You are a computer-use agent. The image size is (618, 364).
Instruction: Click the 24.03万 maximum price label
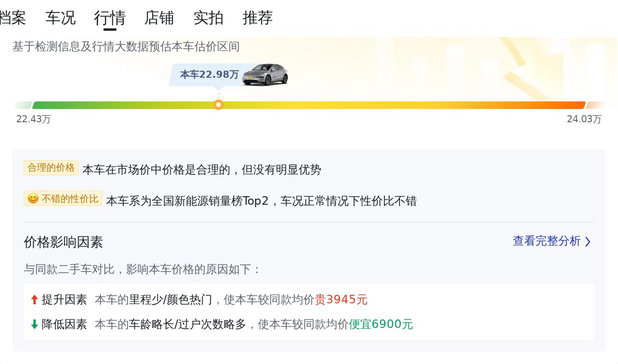point(584,119)
